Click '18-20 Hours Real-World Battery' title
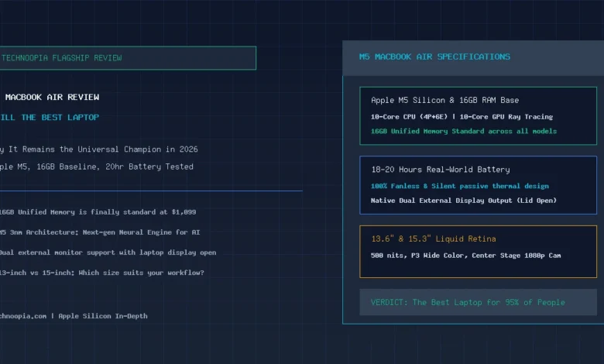Screen dimensions: 604x364 [441, 170]
